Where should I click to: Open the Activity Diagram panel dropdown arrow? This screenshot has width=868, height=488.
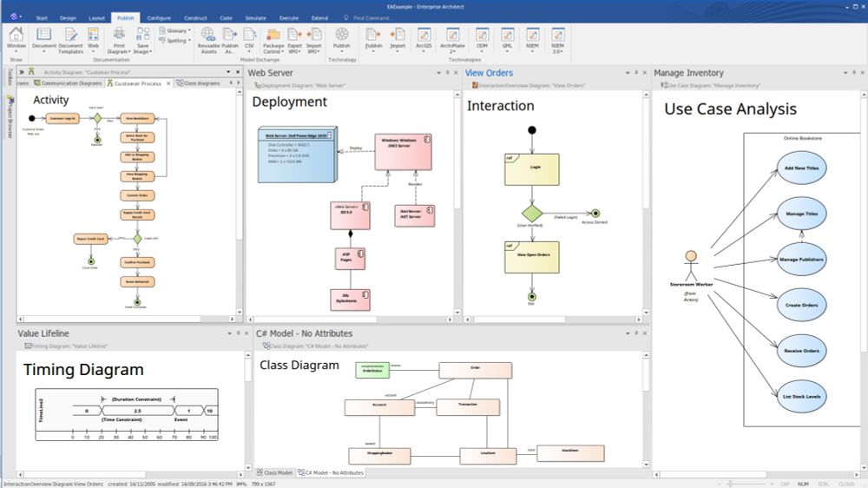pos(228,72)
